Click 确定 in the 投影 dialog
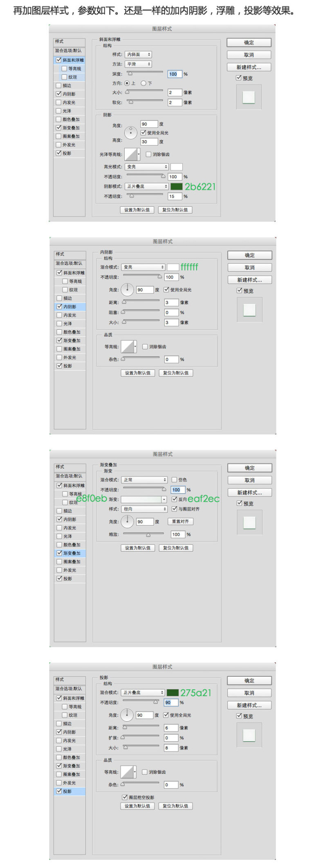Screen dimensions: 327x868 coord(249,680)
